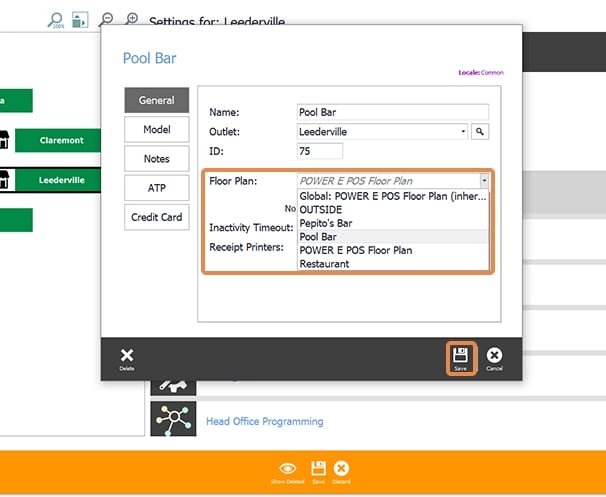Reset zoom to 100% magnifier icon

(x=56, y=20)
